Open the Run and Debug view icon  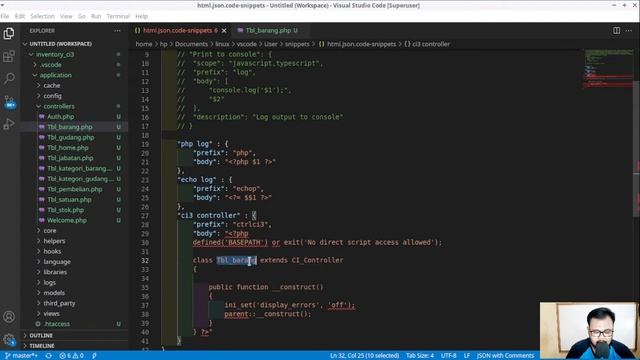[9, 124]
